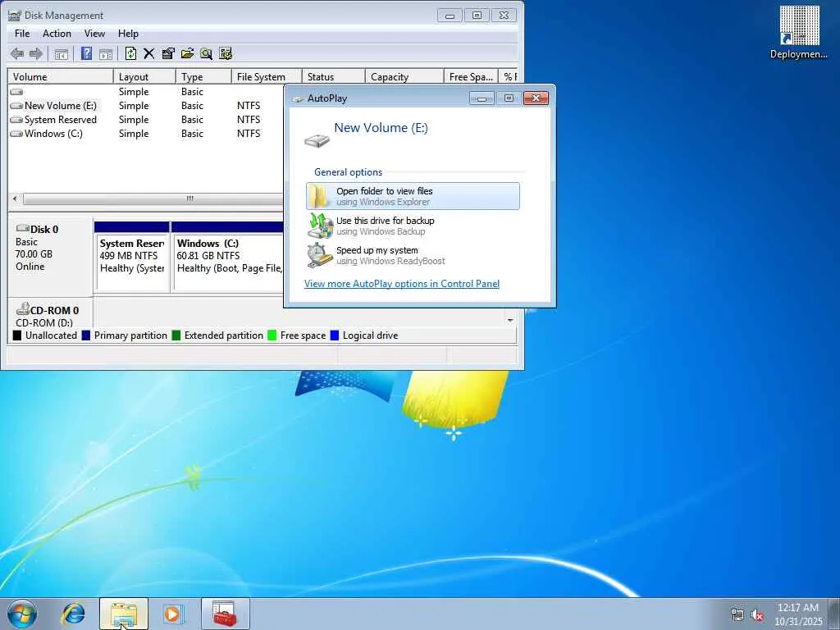Click the Windows Backup icon in AutoPlay
The image size is (840, 630).
pyautogui.click(x=320, y=226)
